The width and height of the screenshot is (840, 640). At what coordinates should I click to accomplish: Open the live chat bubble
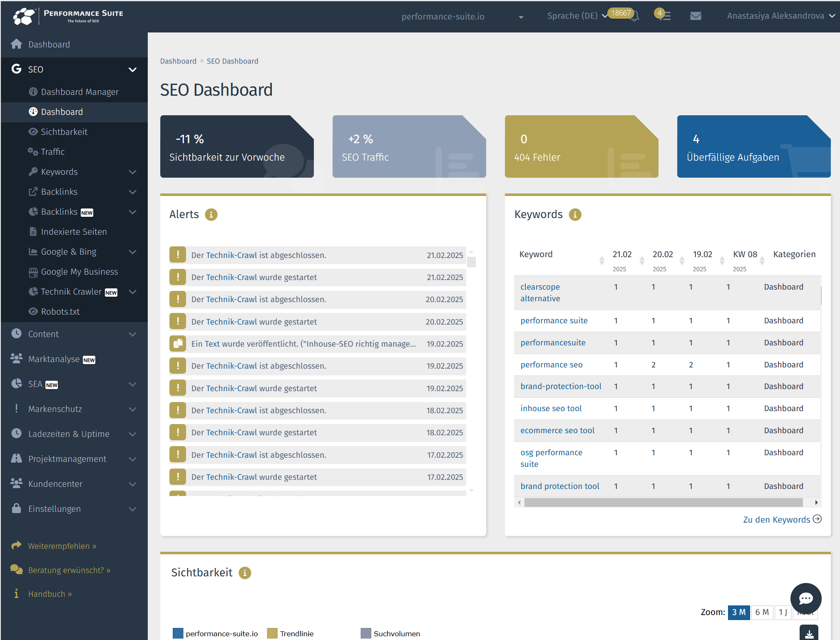point(805,598)
